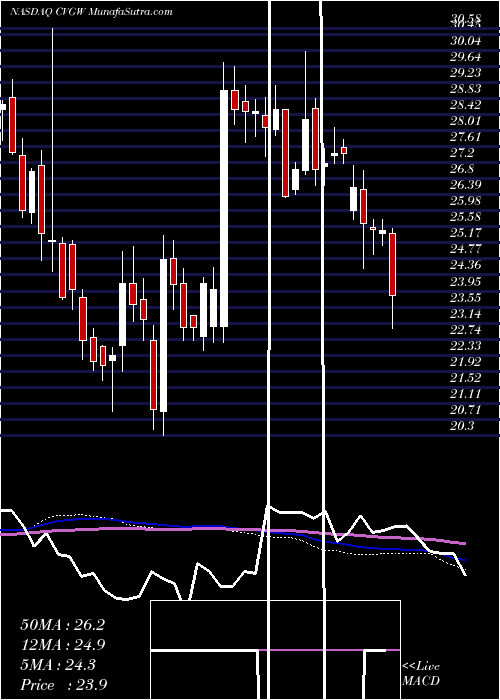Click the 22.74 price axis label
Image resolution: width=500 pixels, height=700 pixels.
(466, 329)
